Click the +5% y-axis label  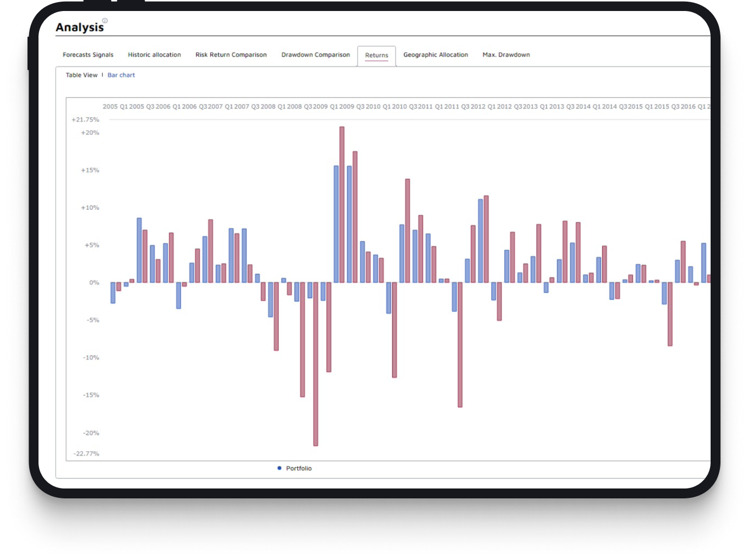pyautogui.click(x=92, y=245)
